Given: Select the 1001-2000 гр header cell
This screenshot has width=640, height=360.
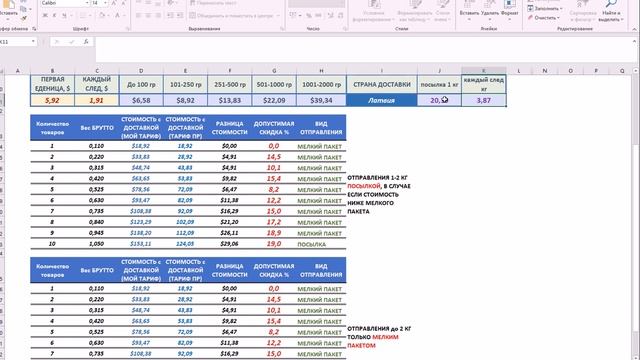Looking at the screenshot, I should pos(321,84).
